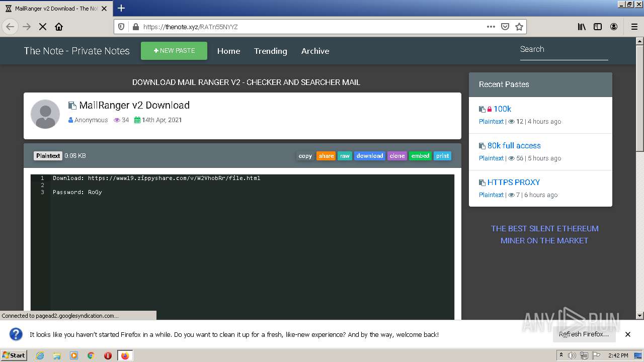Switch to Firefox taskbar button
This screenshot has height=362, width=644.
(x=125, y=355)
